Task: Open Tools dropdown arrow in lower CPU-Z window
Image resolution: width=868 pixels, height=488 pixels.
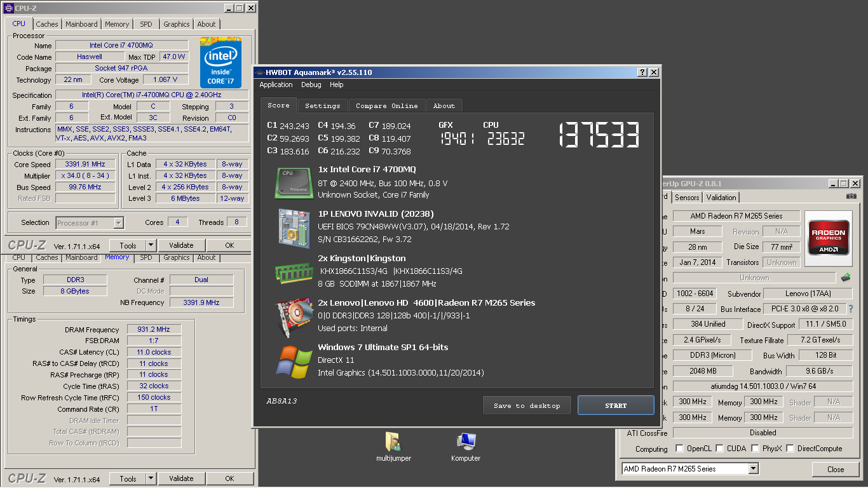Action: pyautogui.click(x=151, y=478)
